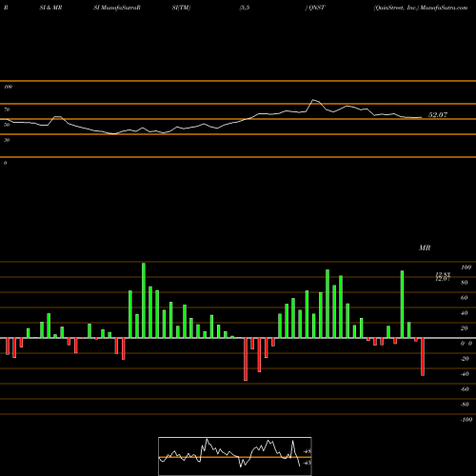Click the MR axis label 60
This screenshot has height=476, width=476.
(x=465, y=298)
